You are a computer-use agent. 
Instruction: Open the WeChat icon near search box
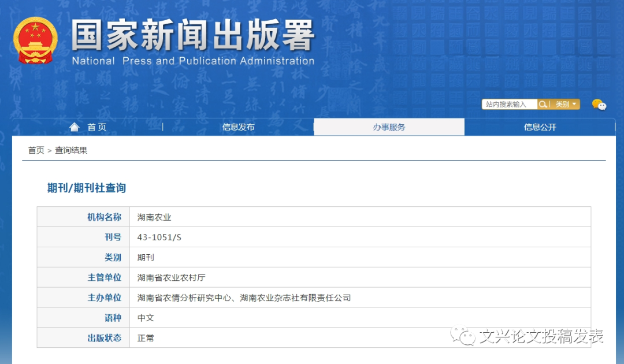tap(599, 104)
